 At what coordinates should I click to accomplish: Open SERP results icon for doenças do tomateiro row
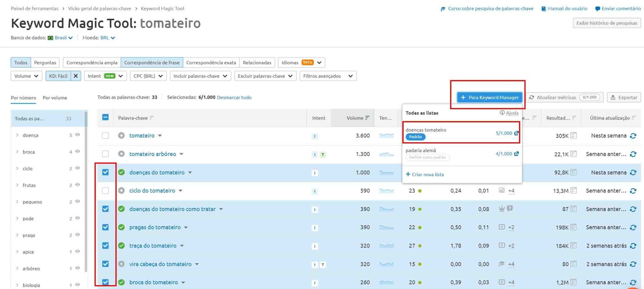pos(574,173)
